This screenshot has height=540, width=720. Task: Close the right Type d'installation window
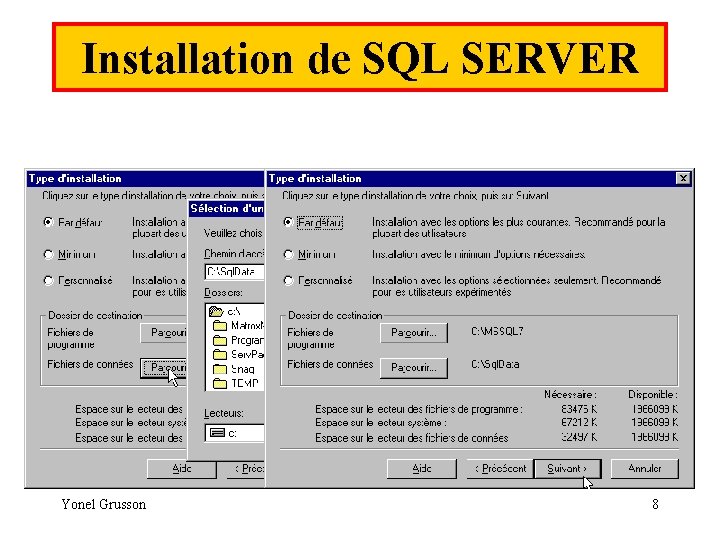tap(683, 178)
